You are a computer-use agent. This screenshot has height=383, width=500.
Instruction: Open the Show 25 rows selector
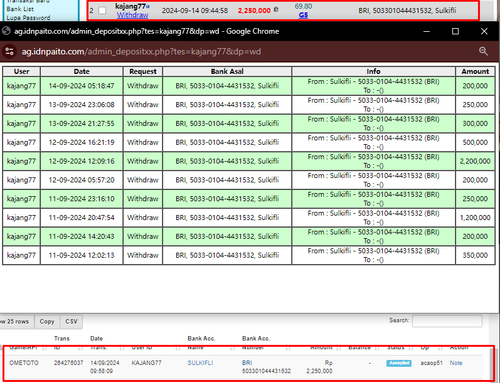[17, 322]
